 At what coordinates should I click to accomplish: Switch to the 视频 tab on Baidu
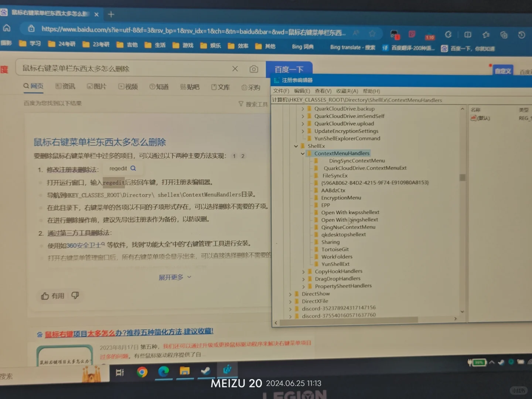pos(128,87)
